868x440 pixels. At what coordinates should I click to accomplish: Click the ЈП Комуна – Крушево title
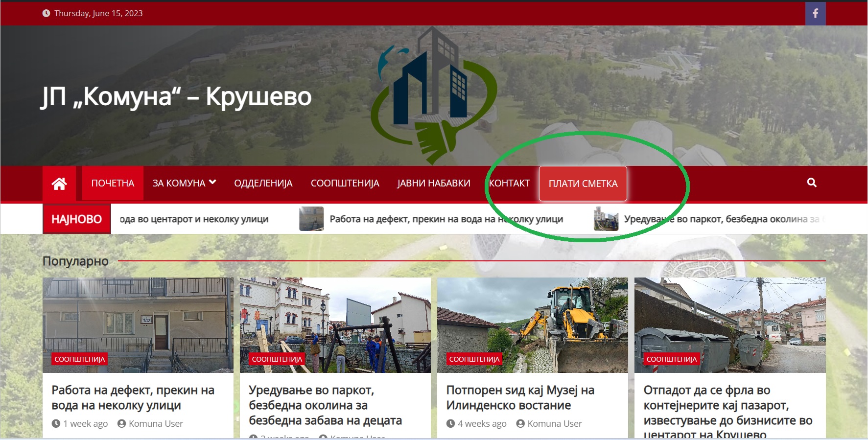pyautogui.click(x=176, y=96)
